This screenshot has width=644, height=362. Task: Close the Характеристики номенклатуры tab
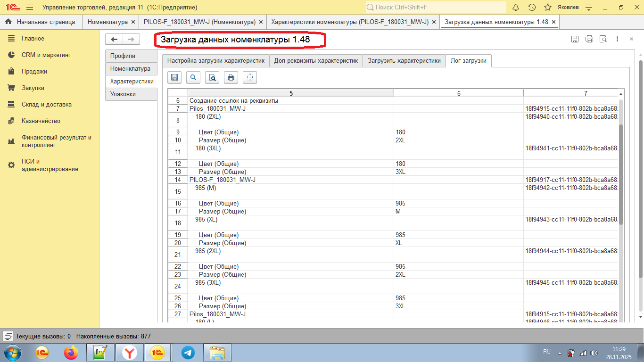(434, 22)
